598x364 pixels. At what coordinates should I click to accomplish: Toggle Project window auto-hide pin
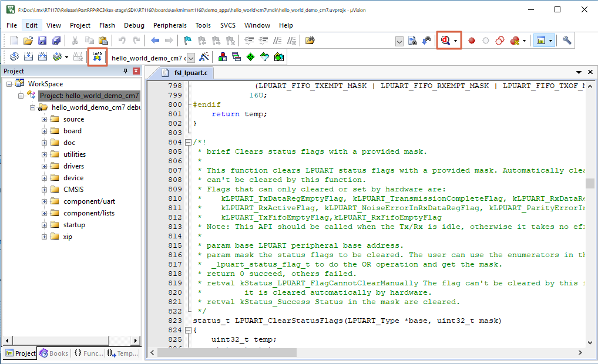(x=125, y=71)
